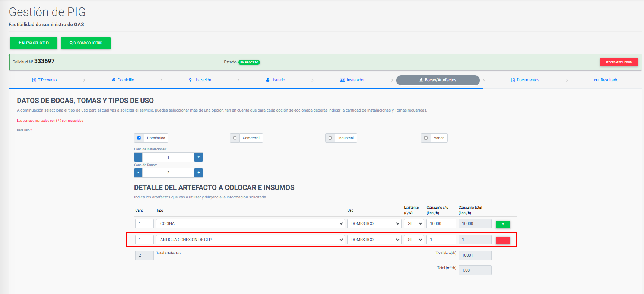Decrease Cant. de Tomas with minus

click(x=138, y=173)
